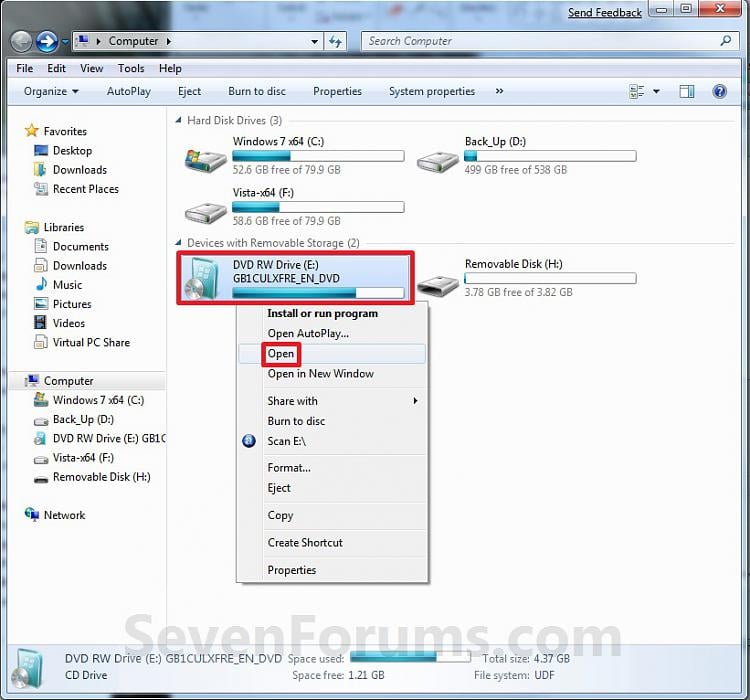The height and width of the screenshot is (700, 750).
Task: Choose Copy in the context menu
Action: click(x=331, y=515)
